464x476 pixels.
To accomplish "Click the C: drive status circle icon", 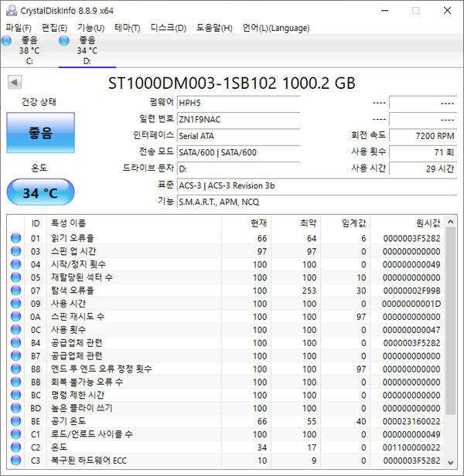I will pos(7,40).
